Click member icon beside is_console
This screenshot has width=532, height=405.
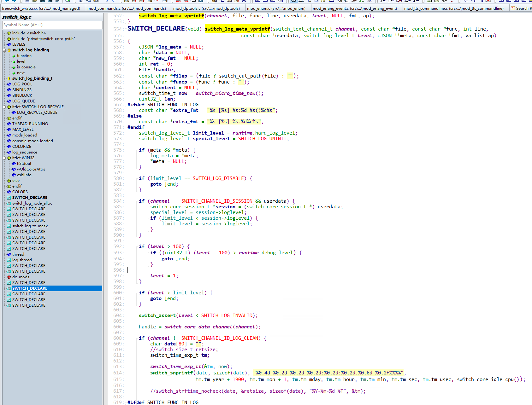14,67
